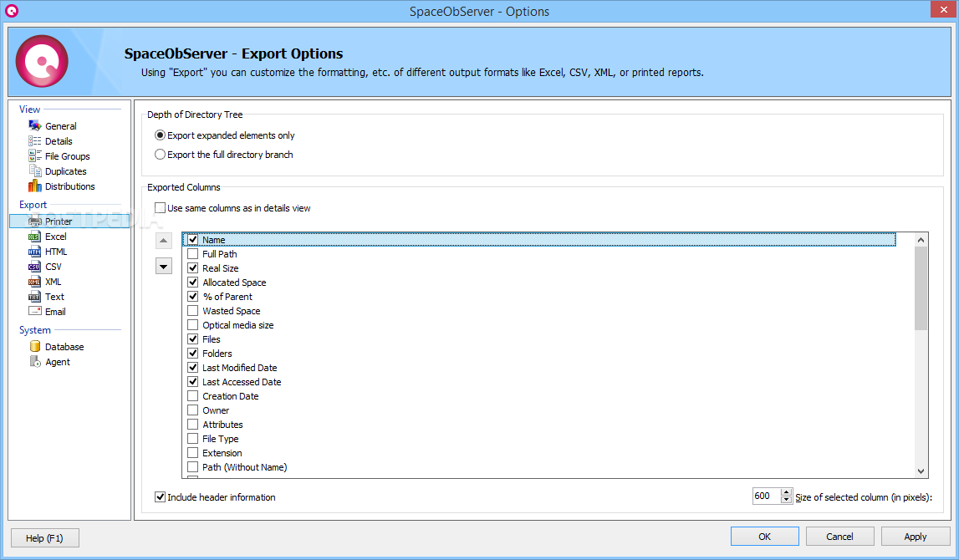Screen dimensions: 959x560
Task: Check the Extension column checkbox
Action: [192, 452]
